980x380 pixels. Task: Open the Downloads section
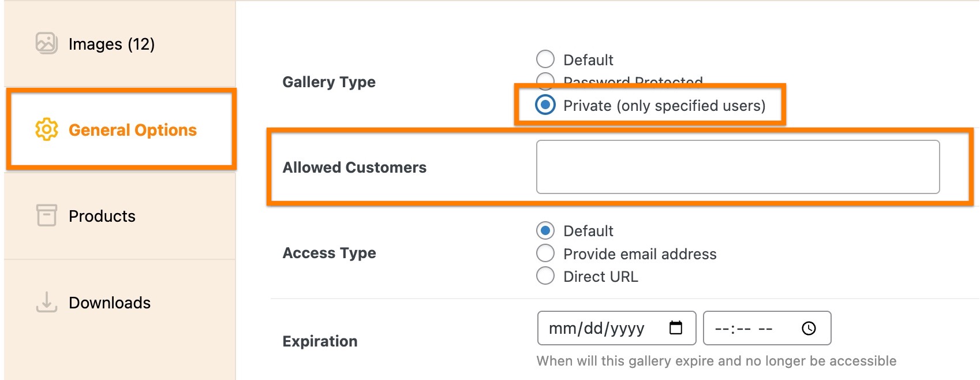tap(109, 301)
